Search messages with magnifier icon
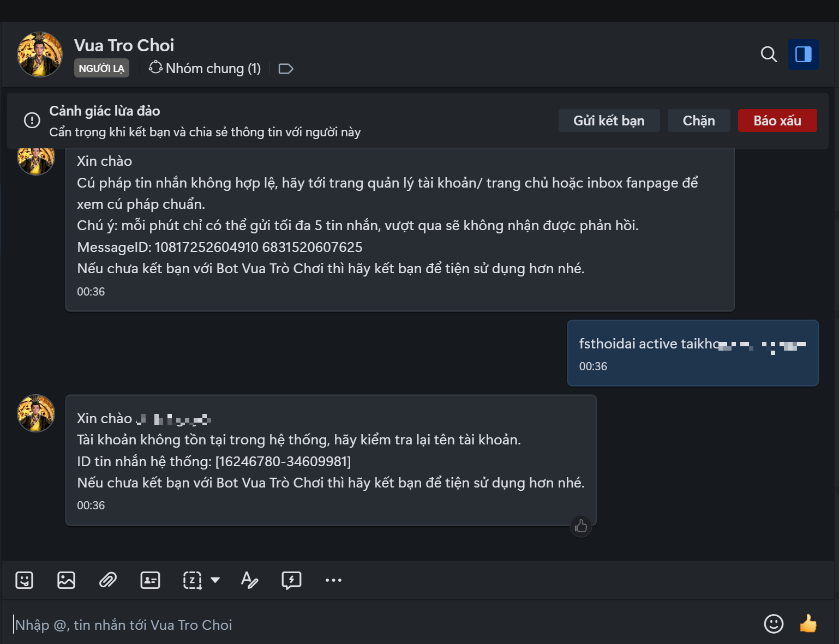Viewport: 839px width, 644px height. (769, 54)
